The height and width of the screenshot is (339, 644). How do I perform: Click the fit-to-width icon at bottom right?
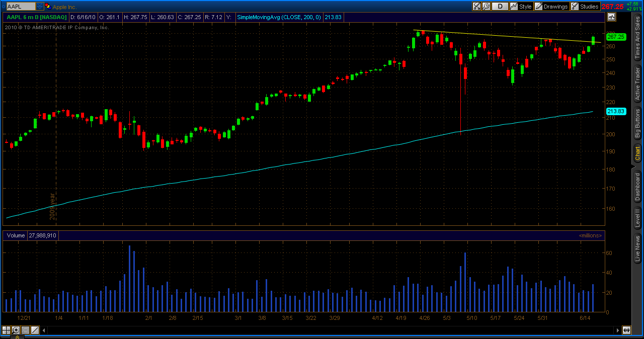click(626, 330)
